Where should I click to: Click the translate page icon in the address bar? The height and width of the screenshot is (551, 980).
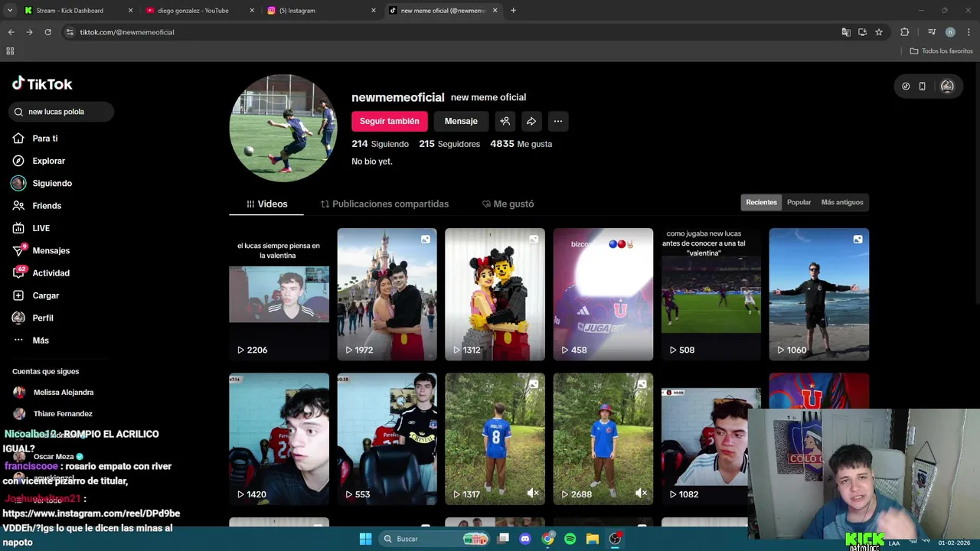pos(846,32)
